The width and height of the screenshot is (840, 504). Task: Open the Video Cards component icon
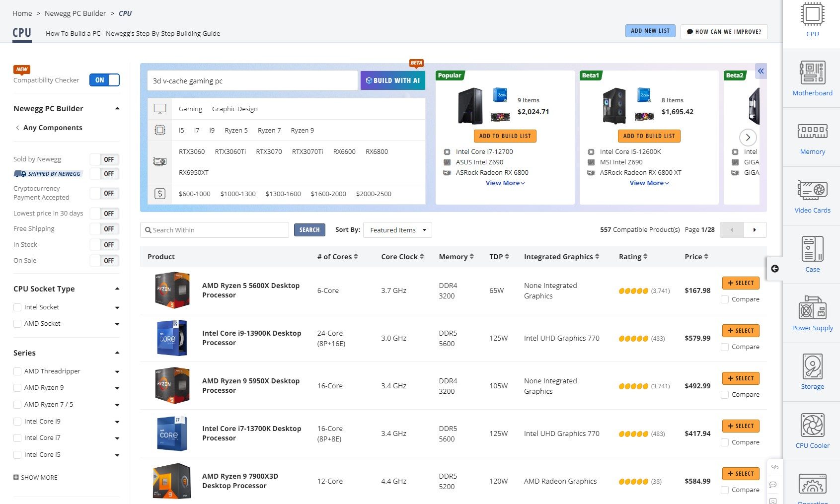coord(812,190)
